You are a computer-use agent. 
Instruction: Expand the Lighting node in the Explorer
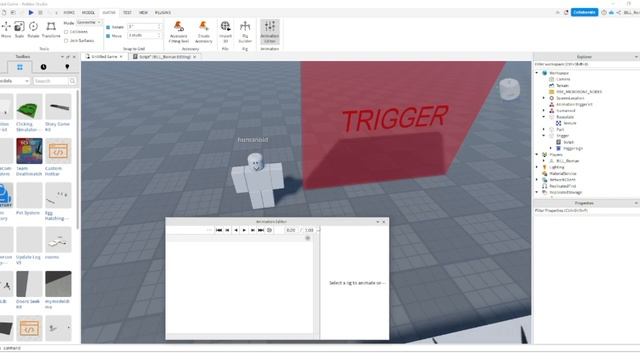pos(537,167)
